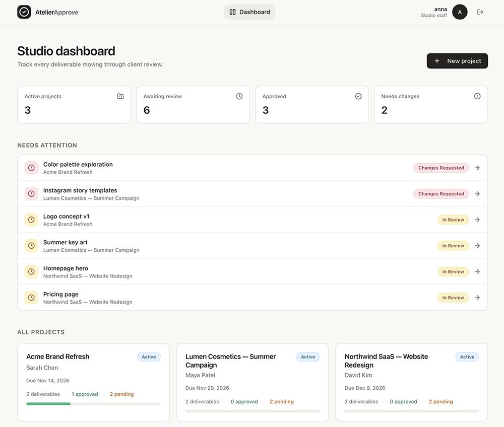The width and height of the screenshot is (504, 427).
Task: Click the check-circle icon in Approved card
Action: tap(358, 96)
